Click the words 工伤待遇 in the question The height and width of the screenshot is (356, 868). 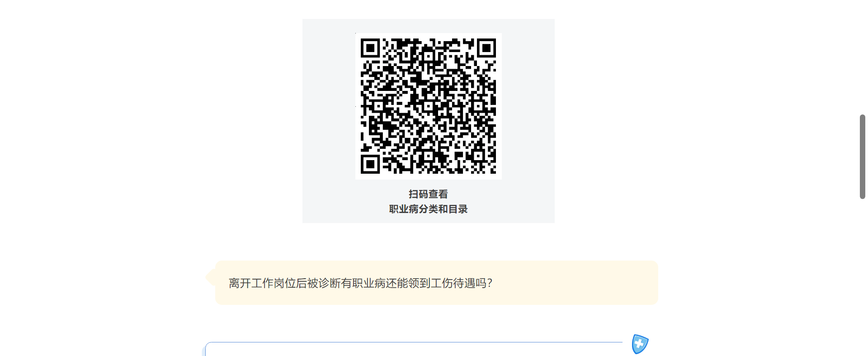pyautogui.click(x=453, y=283)
